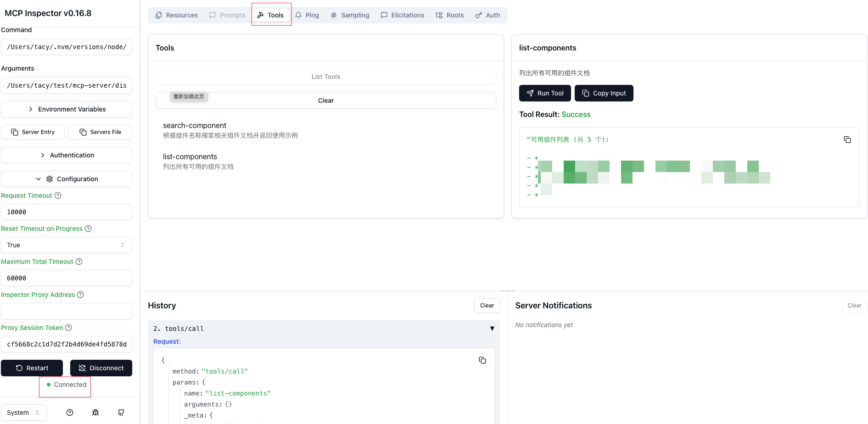Clear the tools list
This screenshot has width=868, height=424.
click(326, 100)
